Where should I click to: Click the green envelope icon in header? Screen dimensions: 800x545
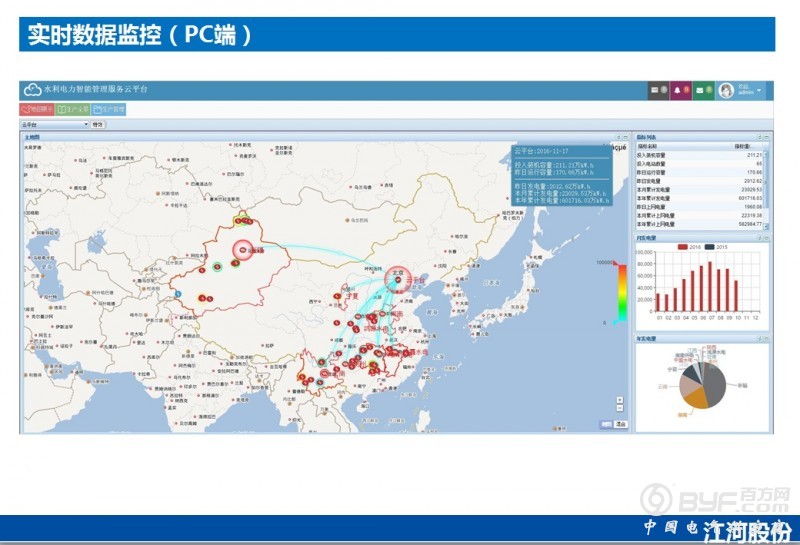coord(700,91)
